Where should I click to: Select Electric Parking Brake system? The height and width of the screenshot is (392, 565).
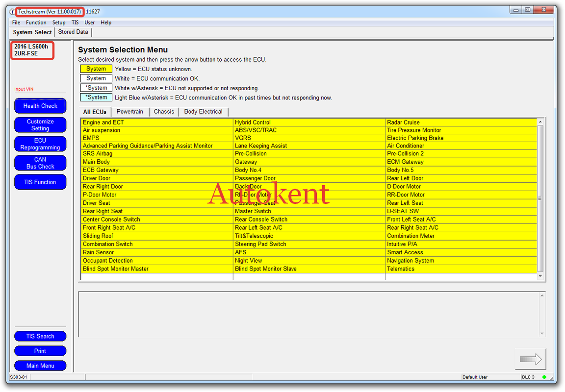(461, 138)
